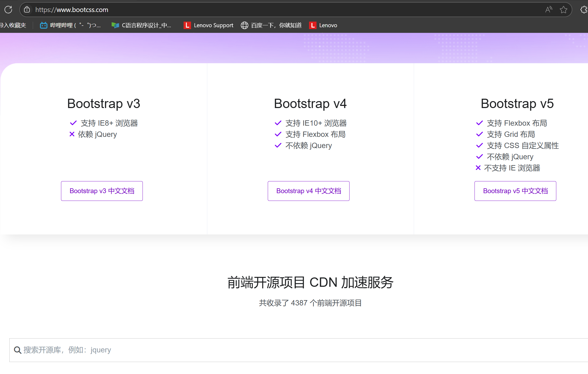Click the browser refresh icon
This screenshot has width=588, height=374.
[x=8, y=10]
